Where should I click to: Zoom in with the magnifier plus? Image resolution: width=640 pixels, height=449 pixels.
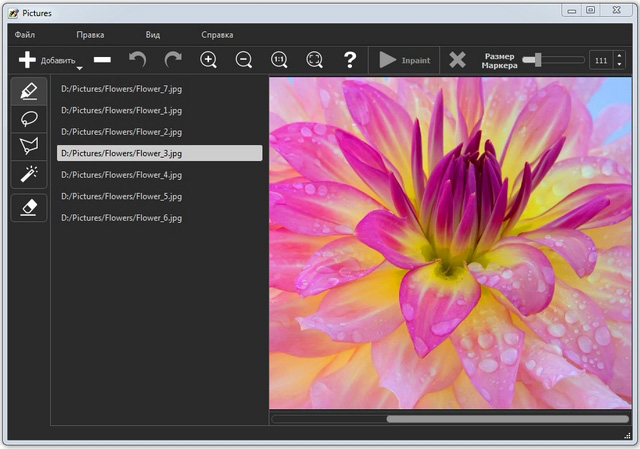pos(209,60)
